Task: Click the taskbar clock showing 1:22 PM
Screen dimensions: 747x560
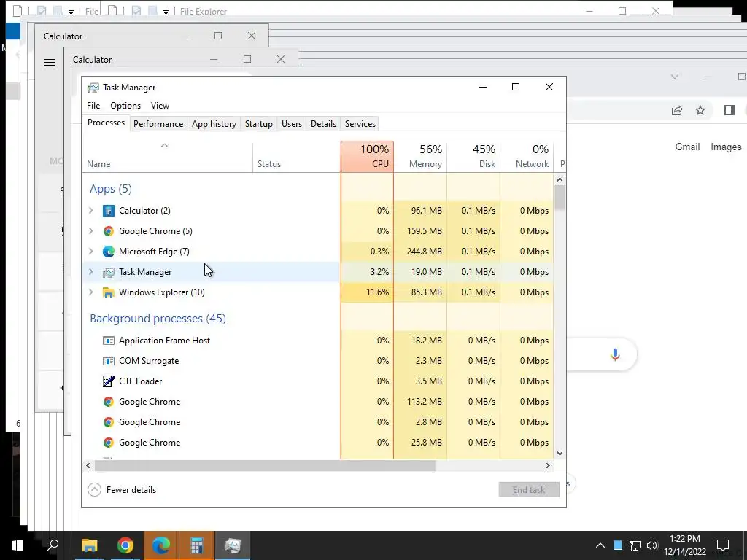Action: [684, 545]
